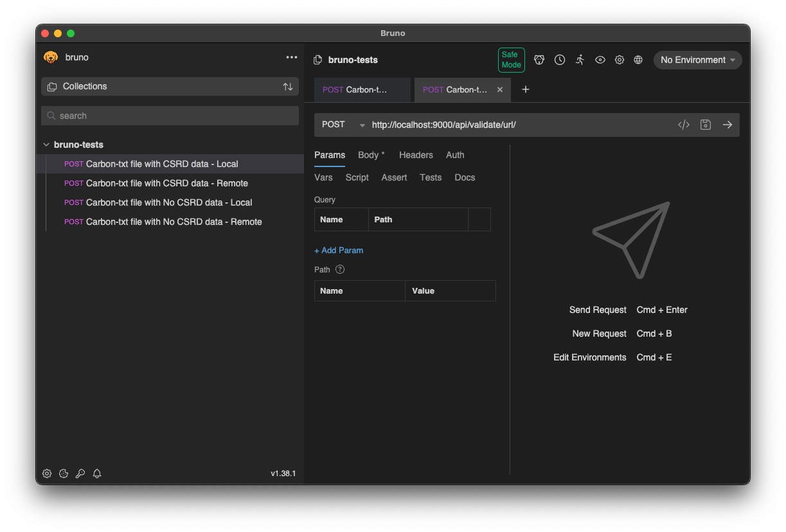Open the Vars tab

click(323, 177)
